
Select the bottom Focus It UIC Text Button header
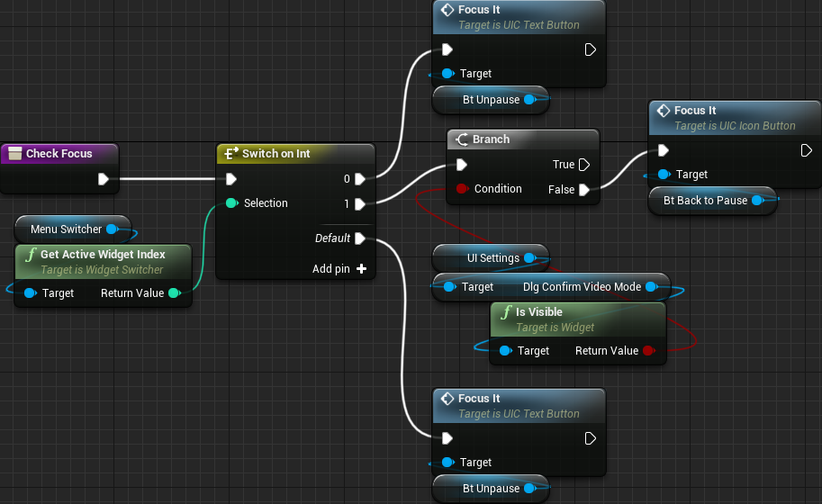pos(519,406)
